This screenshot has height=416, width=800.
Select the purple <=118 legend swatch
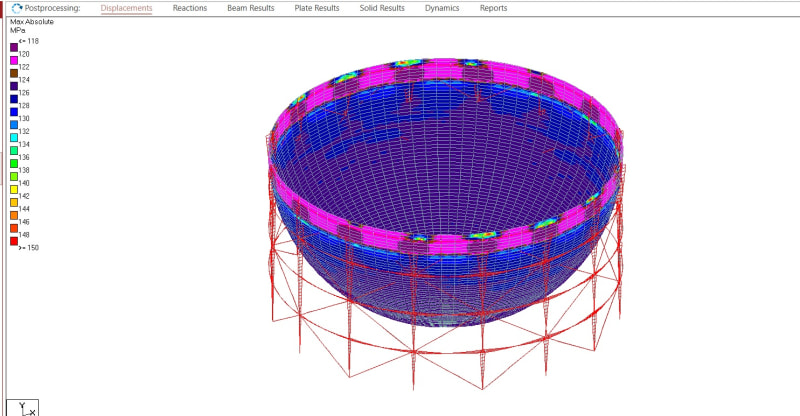(x=14, y=47)
